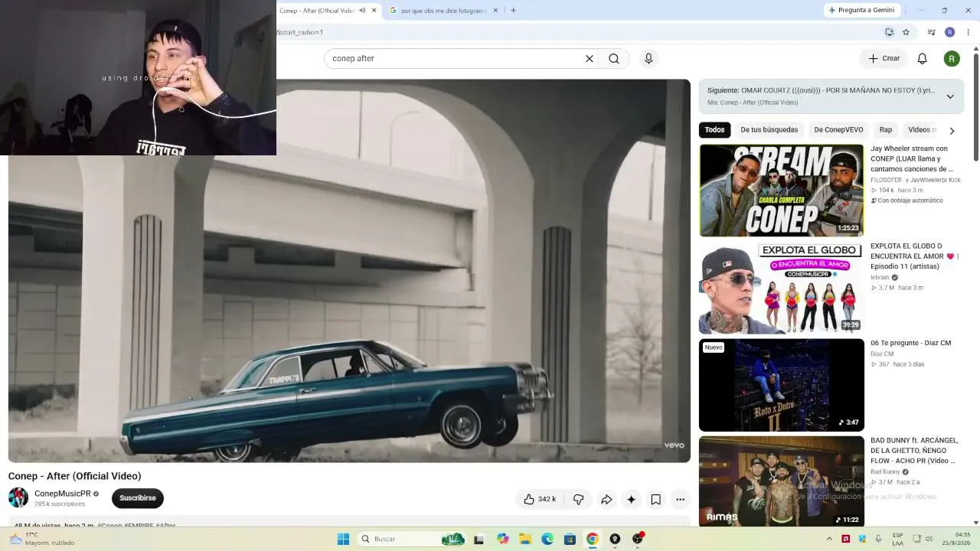This screenshot has width=980, height=551.
Task: Expand the Siguiente mix playlist chevron
Action: tap(950, 96)
